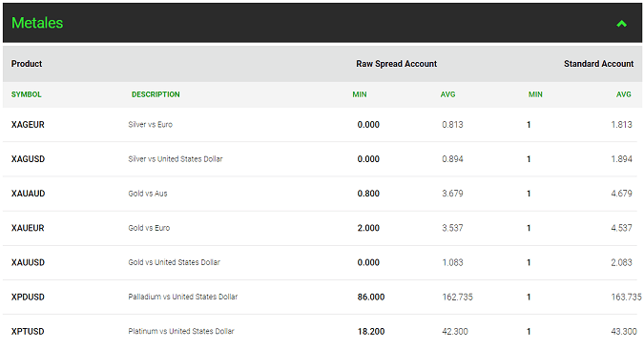
Task: Click XAUEUR raw average value 3.537
Action: (452, 228)
